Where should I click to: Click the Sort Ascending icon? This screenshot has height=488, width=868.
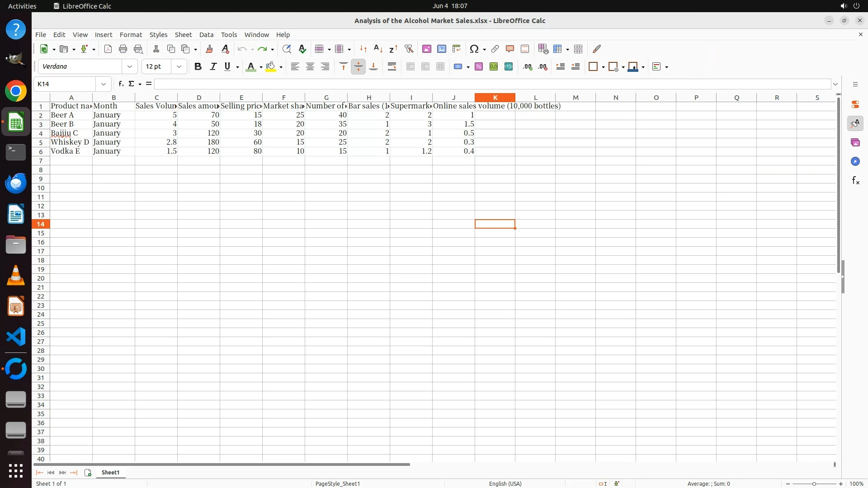[378, 49]
